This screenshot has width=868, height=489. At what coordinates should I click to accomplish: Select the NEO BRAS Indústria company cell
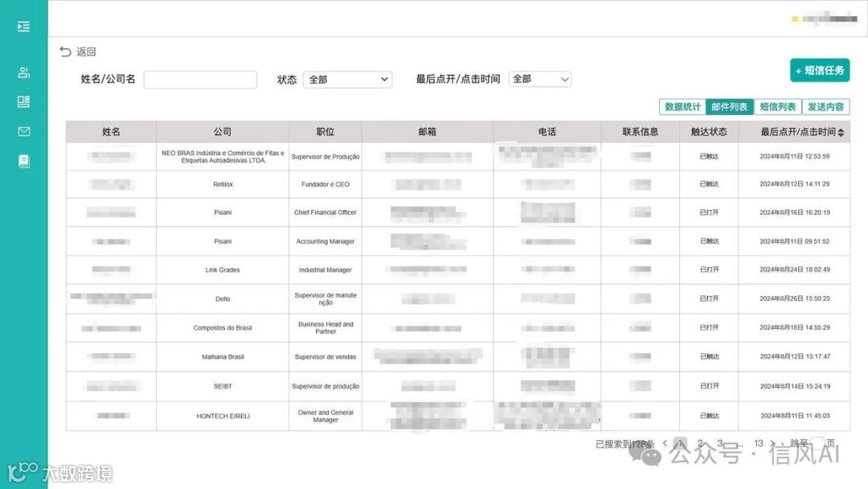(223, 157)
